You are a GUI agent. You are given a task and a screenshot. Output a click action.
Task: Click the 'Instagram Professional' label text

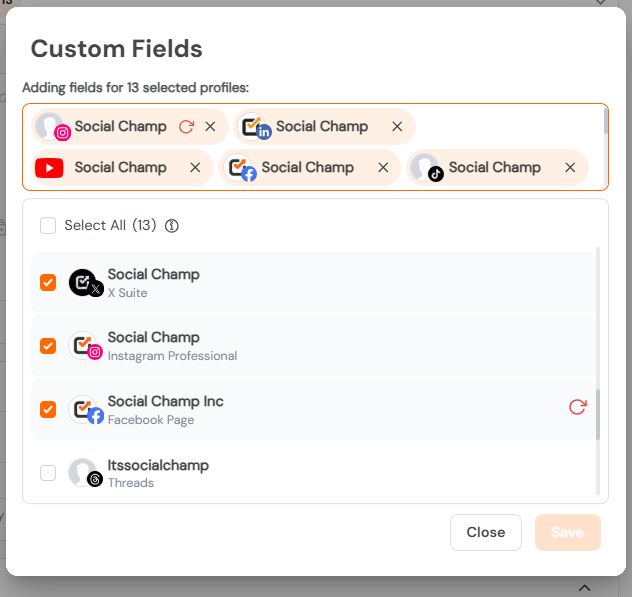click(172, 356)
